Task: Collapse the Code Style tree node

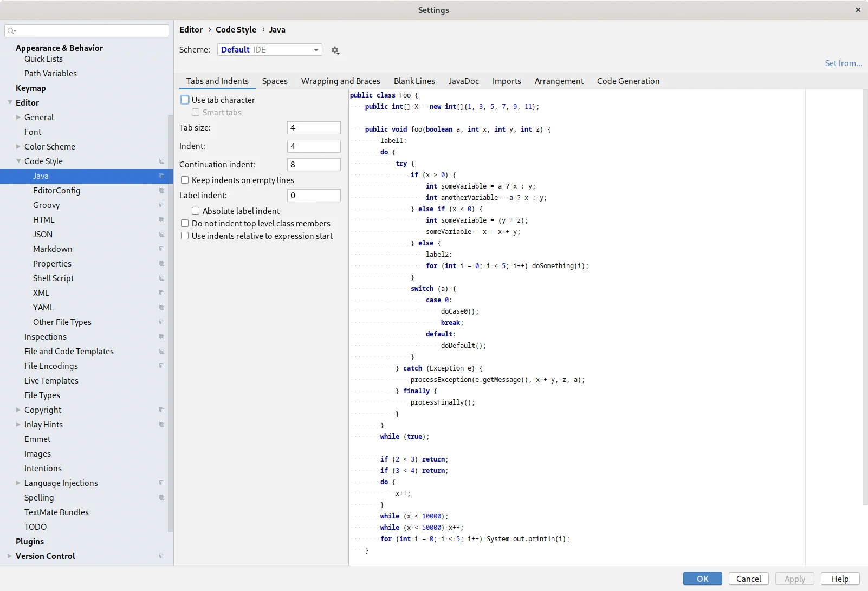Action: pyautogui.click(x=18, y=161)
